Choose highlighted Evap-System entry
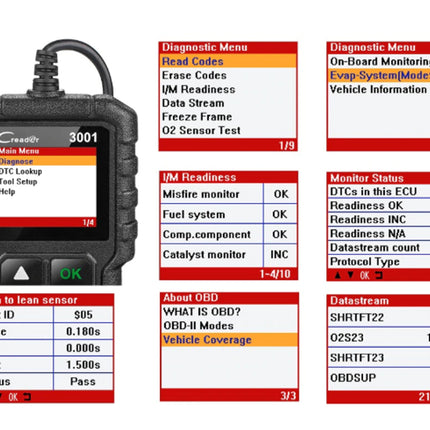The image size is (430, 430). click(379, 75)
